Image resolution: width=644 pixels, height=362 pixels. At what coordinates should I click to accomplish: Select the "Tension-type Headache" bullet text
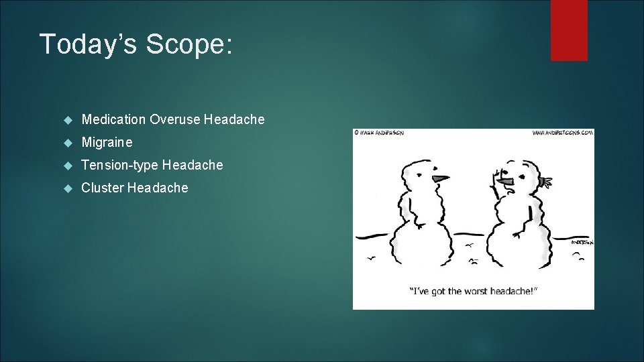pyautogui.click(x=152, y=165)
